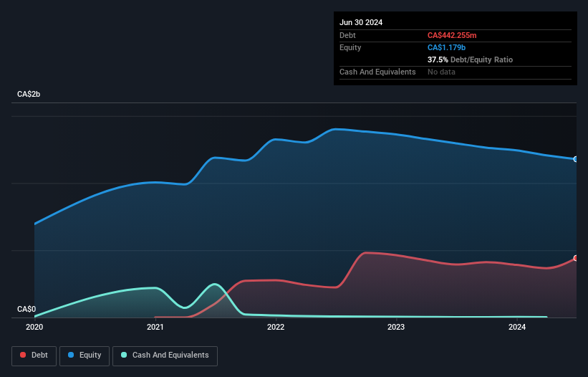Click the No data cash value
Viewport: 588px width, 377px height.
441,72
